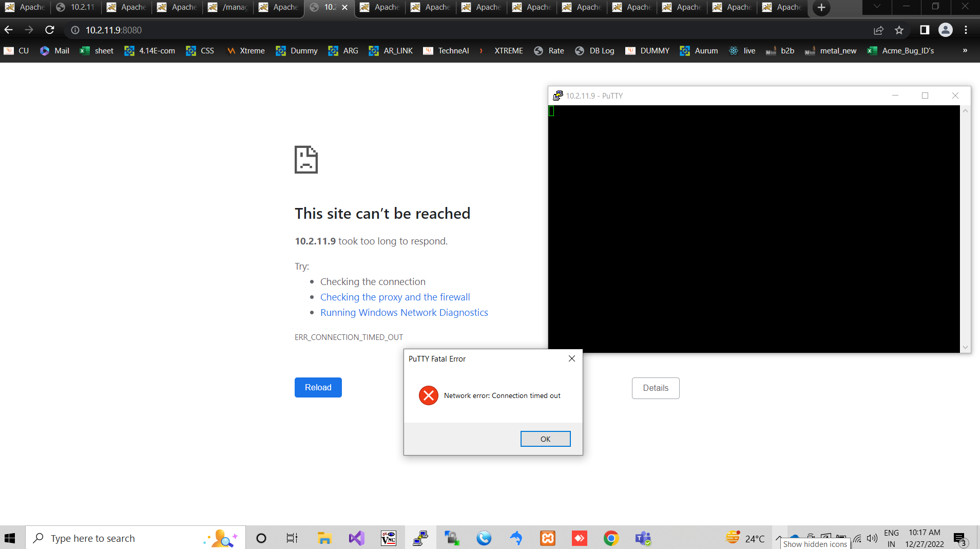The width and height of the screenshot is (980, 549).
Task: Bookmark this page with star icon
Action: point(899,30)
